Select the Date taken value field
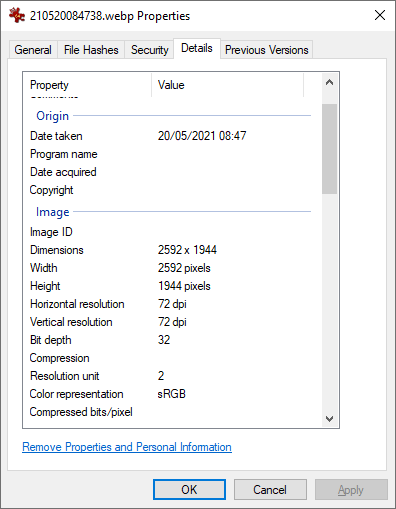Image resolution: width=396 pixels, height=509 pixels. pos(202,136)
